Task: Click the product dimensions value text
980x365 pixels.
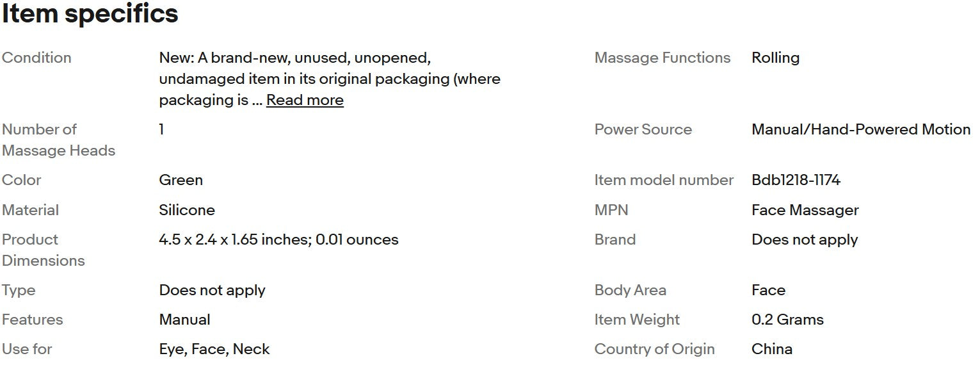Action: coord(278,239)
